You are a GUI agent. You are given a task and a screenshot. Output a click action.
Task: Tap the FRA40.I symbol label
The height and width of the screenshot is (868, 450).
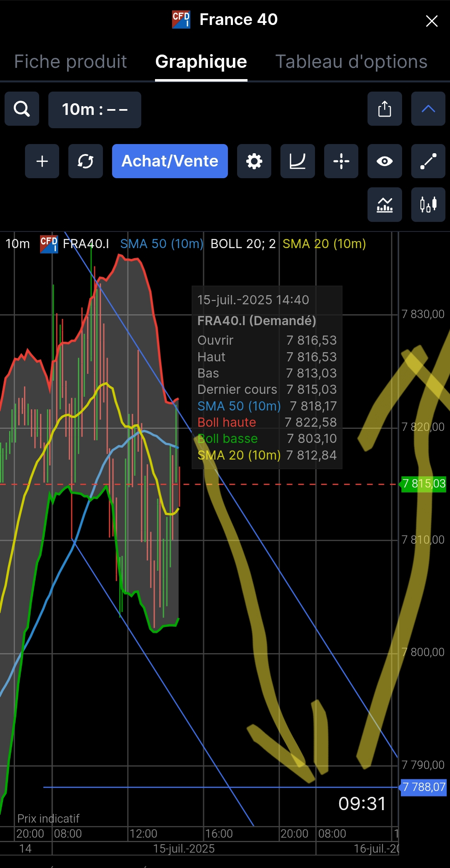coord(86,244)
